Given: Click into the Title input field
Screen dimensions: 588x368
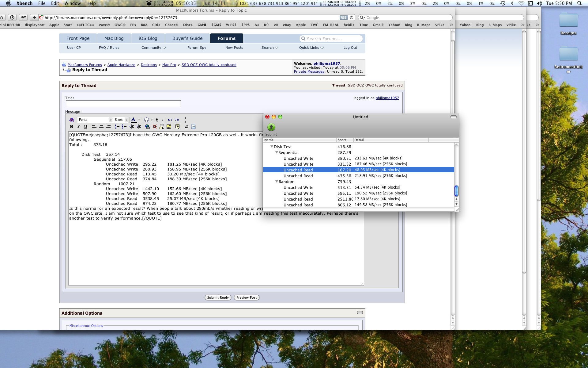Looking at the screenshot, I should click(123, 104).
